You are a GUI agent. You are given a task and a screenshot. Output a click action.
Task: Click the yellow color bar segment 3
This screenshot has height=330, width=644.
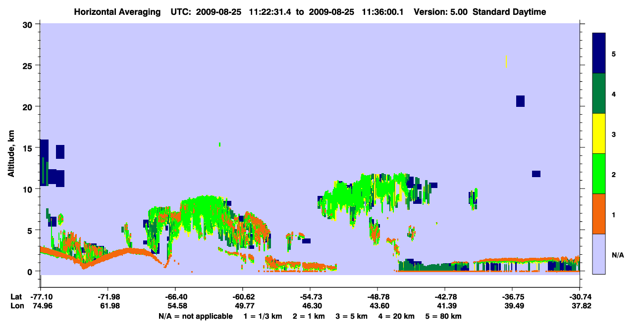coord(599,134)
